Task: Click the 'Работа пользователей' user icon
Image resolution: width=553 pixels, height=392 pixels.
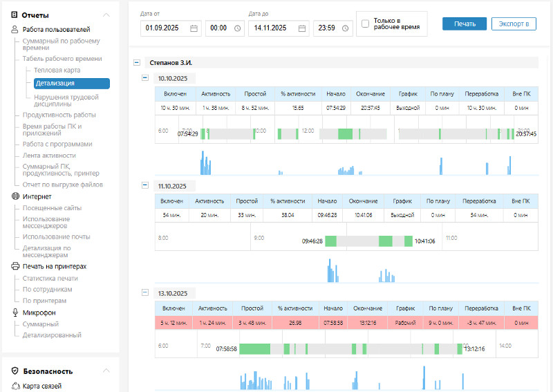Action: point(15,30)
